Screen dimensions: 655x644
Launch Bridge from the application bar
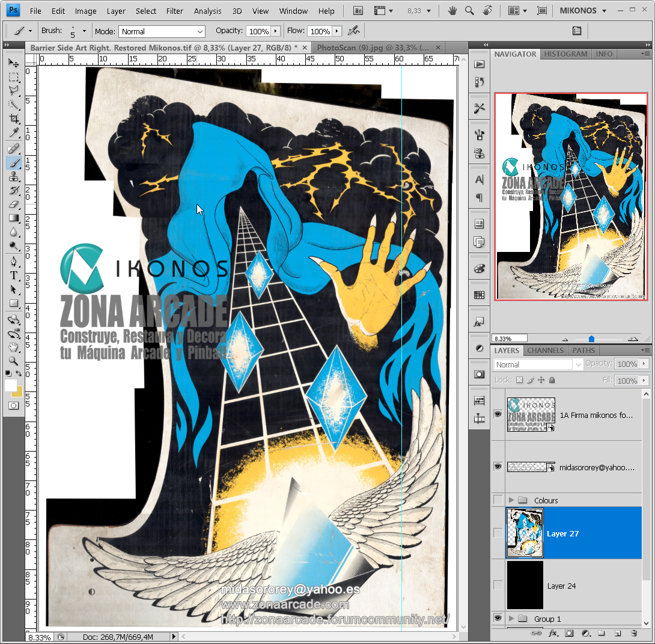coord(357,10)
